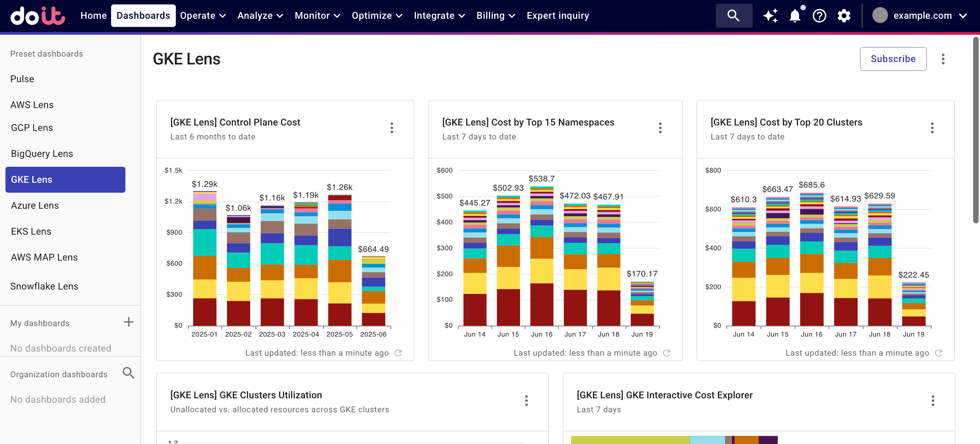Click the DoiT logo
The height and width of the screenshot is (444, 980).
click(38, 16)
